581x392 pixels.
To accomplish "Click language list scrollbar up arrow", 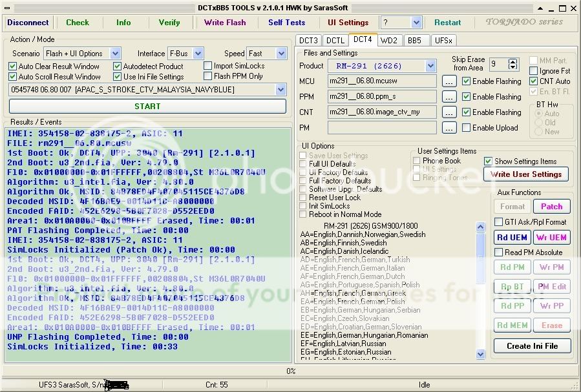I will pyautogui.click(x=481, y=227).
